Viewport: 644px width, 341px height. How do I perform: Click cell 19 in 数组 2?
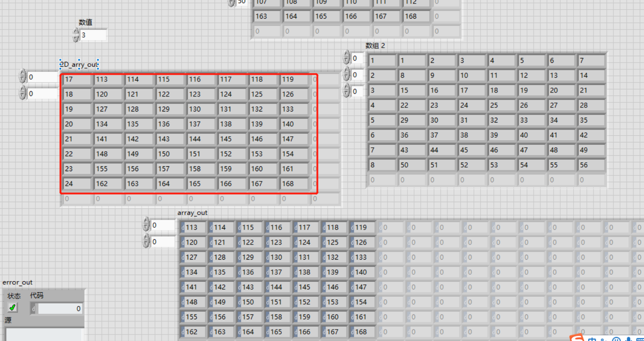pyautogui.click(x=531, y=90)
